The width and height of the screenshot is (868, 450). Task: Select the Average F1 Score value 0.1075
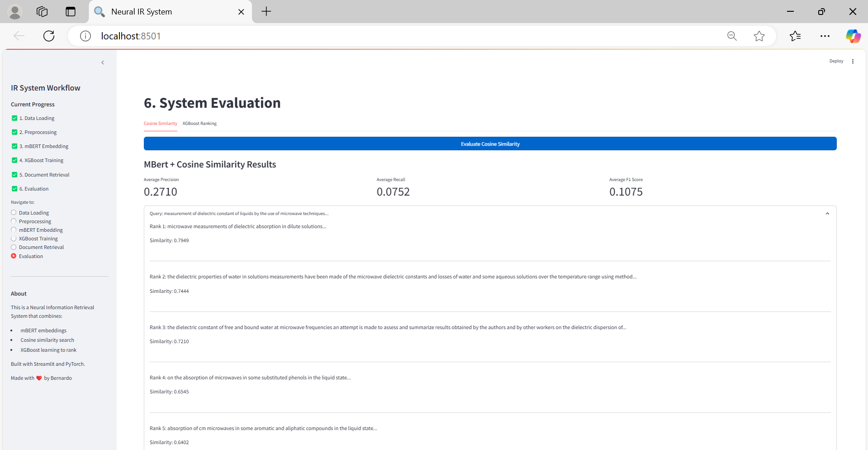626,192
